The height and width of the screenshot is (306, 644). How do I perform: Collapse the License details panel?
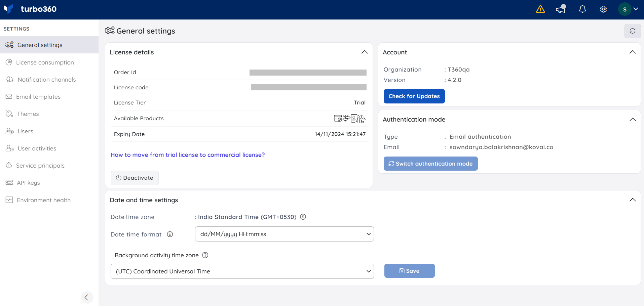tap(365, 52)
